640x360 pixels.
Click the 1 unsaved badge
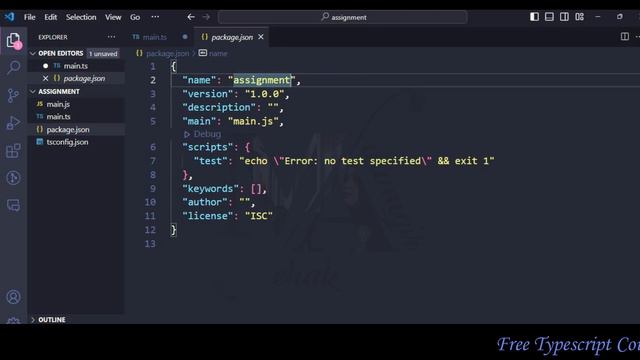tap(103, 53)
